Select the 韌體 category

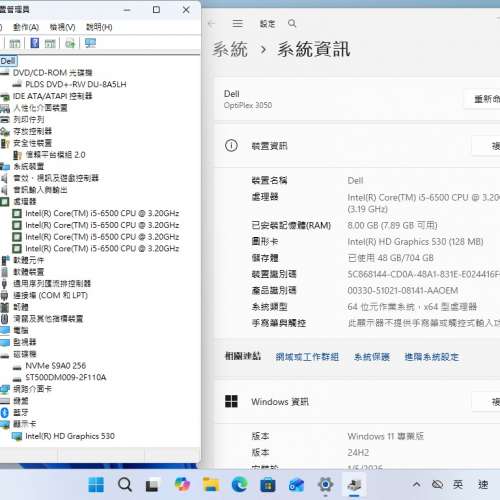(21, 307)
